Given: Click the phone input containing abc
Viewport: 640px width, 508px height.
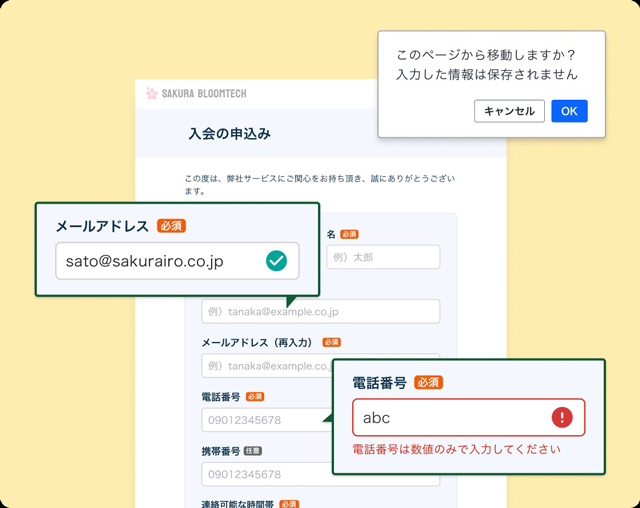Looking at the screenshot, I should pos(469,417).
